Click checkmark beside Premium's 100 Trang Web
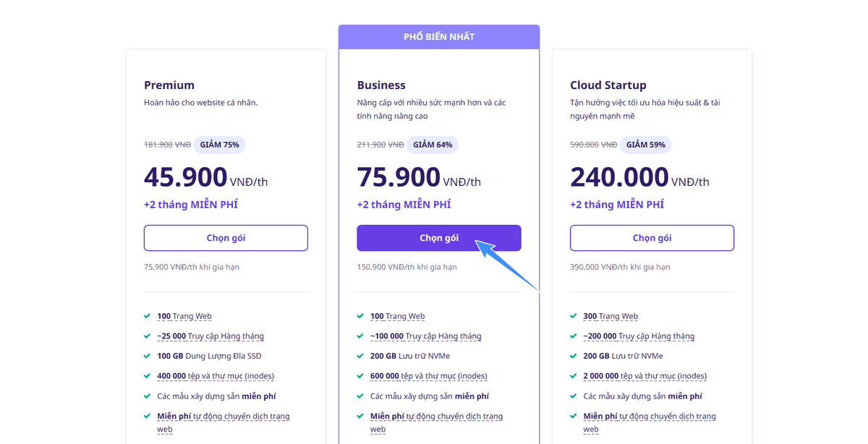868x444 pixels. [148, 316]
